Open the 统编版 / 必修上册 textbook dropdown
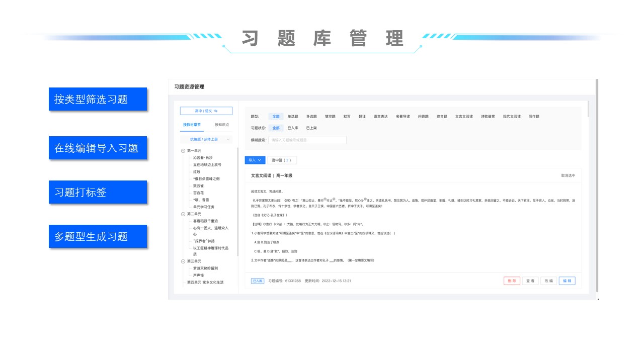Viewport: 644px width, 362px height. coord(206,139)
